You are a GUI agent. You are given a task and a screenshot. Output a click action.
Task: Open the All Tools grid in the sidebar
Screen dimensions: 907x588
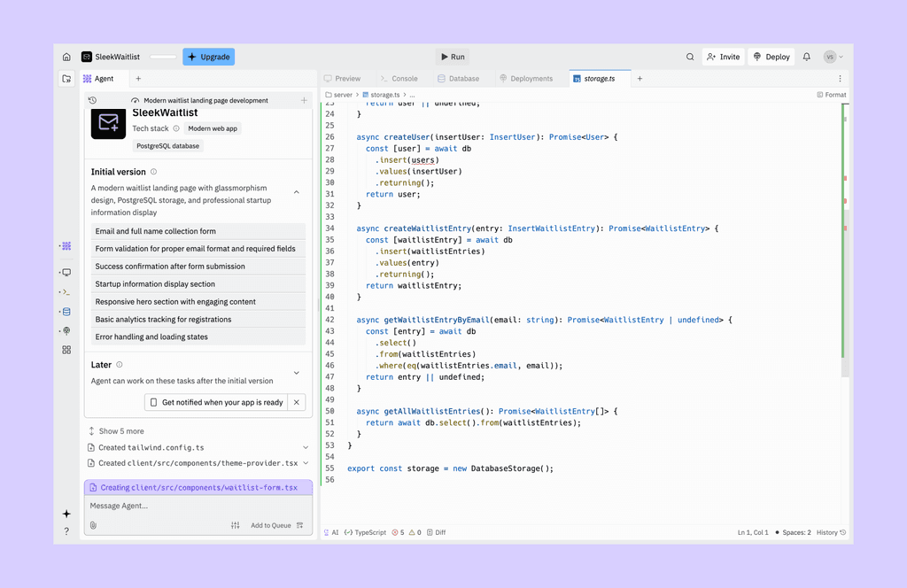click(66, 350)
